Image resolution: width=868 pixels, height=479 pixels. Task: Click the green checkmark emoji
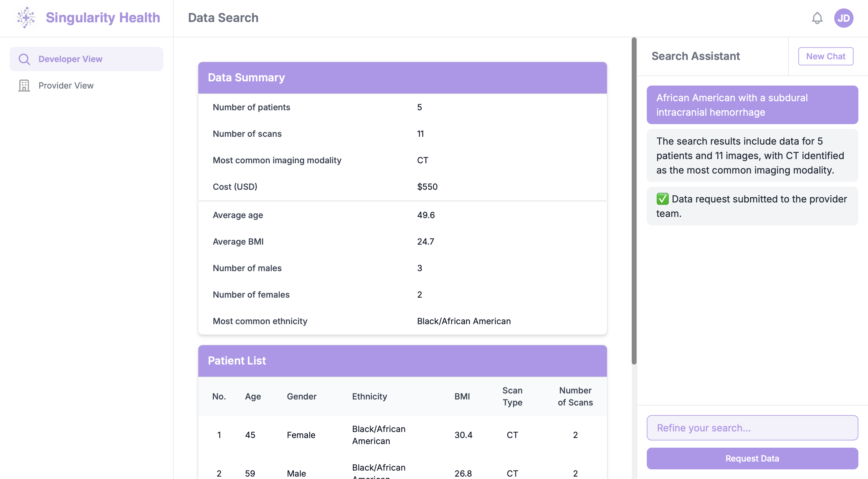coord(662,199)
